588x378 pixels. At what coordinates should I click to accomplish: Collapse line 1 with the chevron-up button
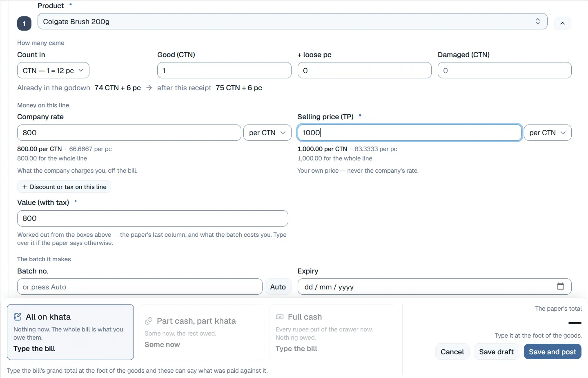click(562, 23)
